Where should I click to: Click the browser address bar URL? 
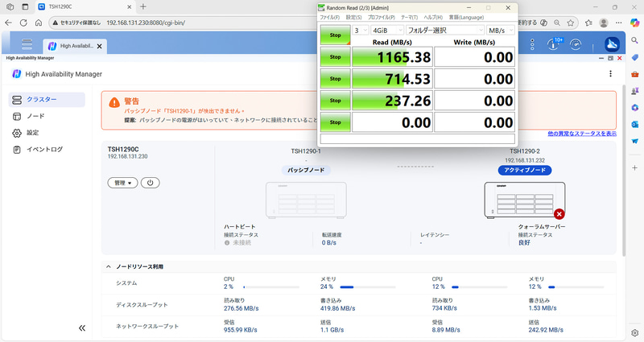[146, 23]
